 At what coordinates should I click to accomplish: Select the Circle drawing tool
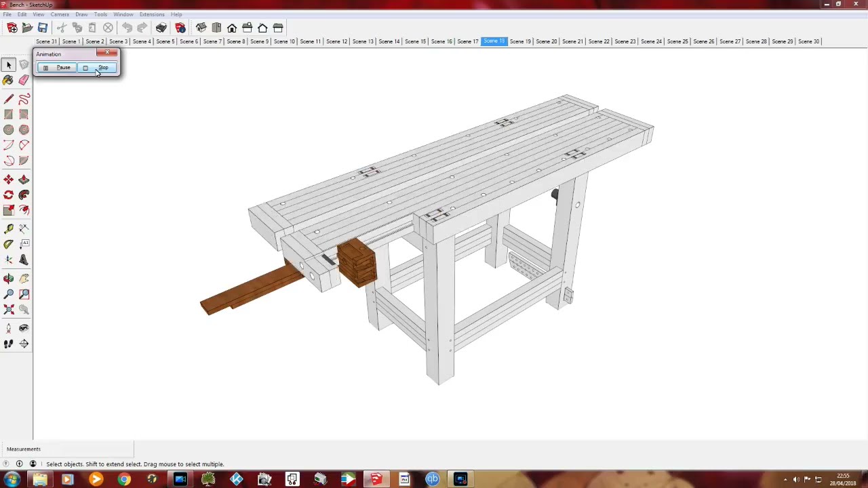pos(9,129)
